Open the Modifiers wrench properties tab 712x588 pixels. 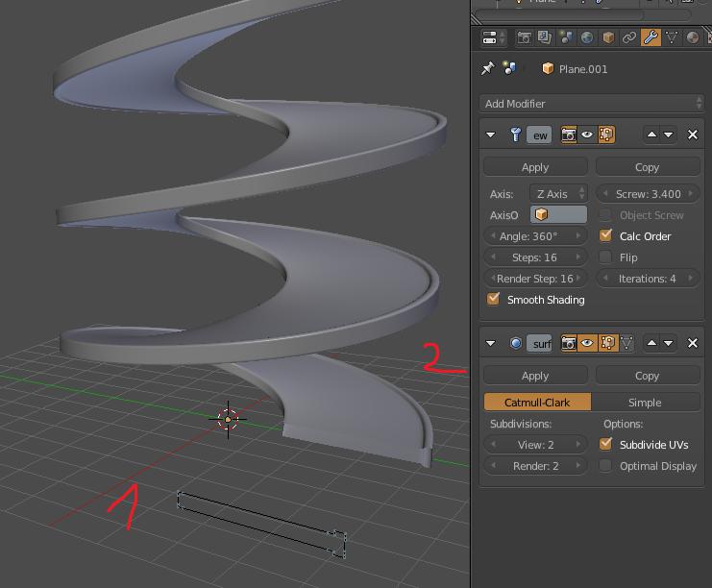pos(651,38)
